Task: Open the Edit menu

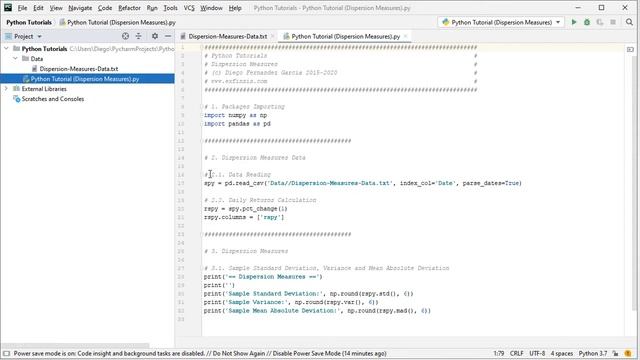Action: 38,8
